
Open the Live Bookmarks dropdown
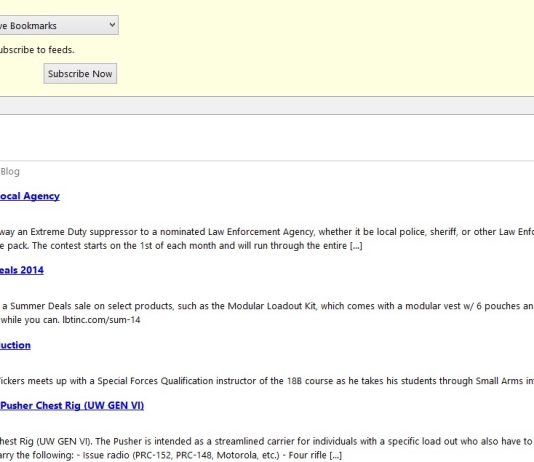tap(59, 25)
